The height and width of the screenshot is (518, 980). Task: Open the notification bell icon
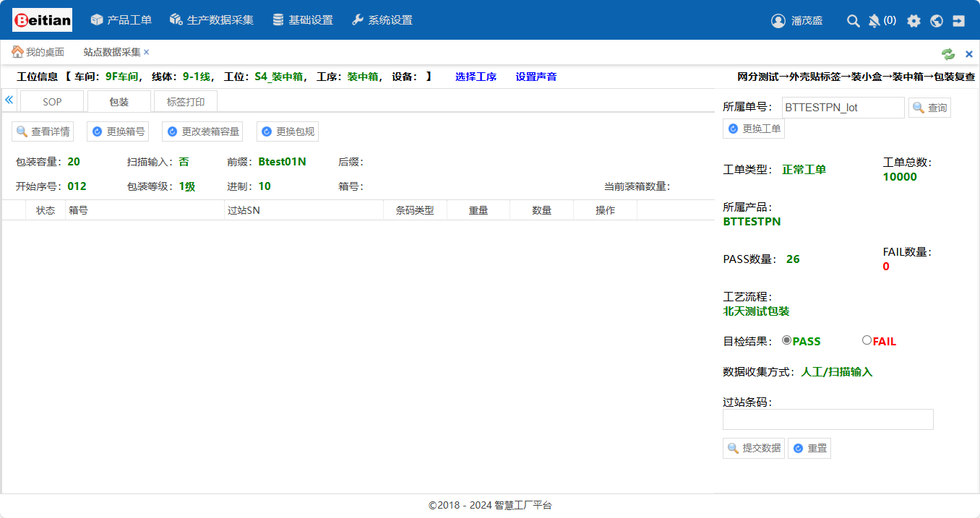click(x=874, y=21)
